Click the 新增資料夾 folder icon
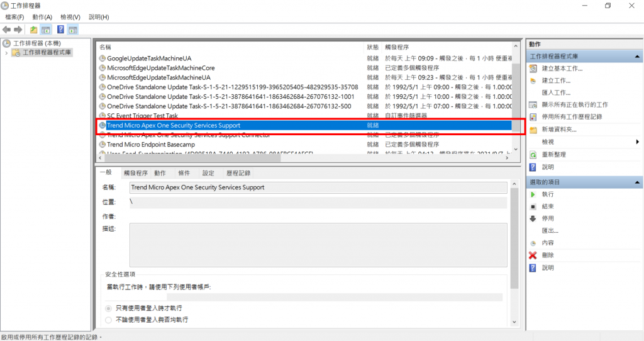This screenshot has width=644, height=341. click(x=533, y=130)
